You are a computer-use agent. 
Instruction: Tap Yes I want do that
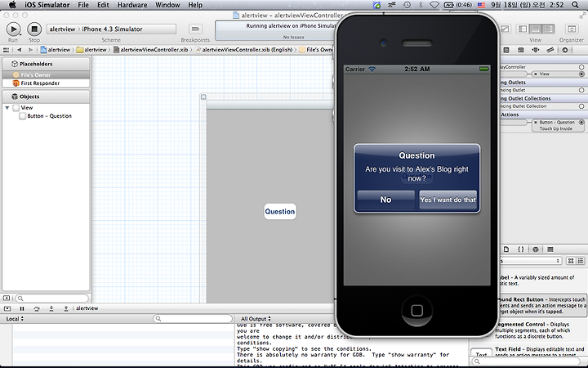(x=448, y=200)
